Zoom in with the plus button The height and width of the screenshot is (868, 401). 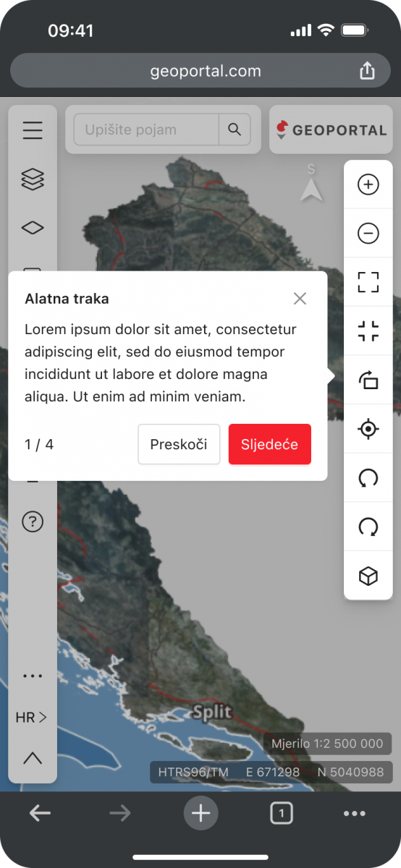[x=368, y=184]
